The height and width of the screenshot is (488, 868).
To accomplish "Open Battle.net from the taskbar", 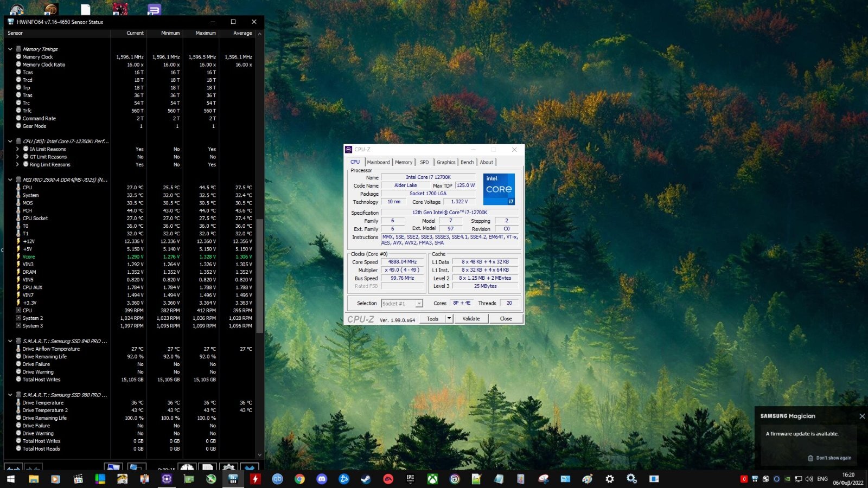I will pos(344,479).
